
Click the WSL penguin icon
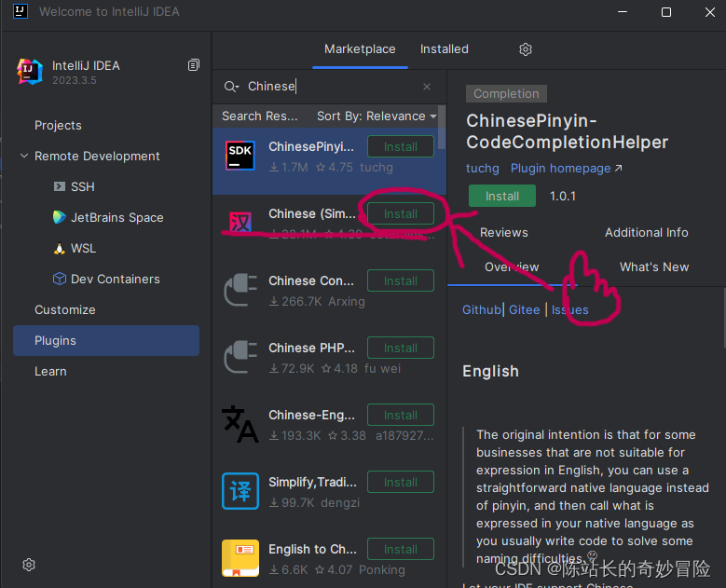60,249
